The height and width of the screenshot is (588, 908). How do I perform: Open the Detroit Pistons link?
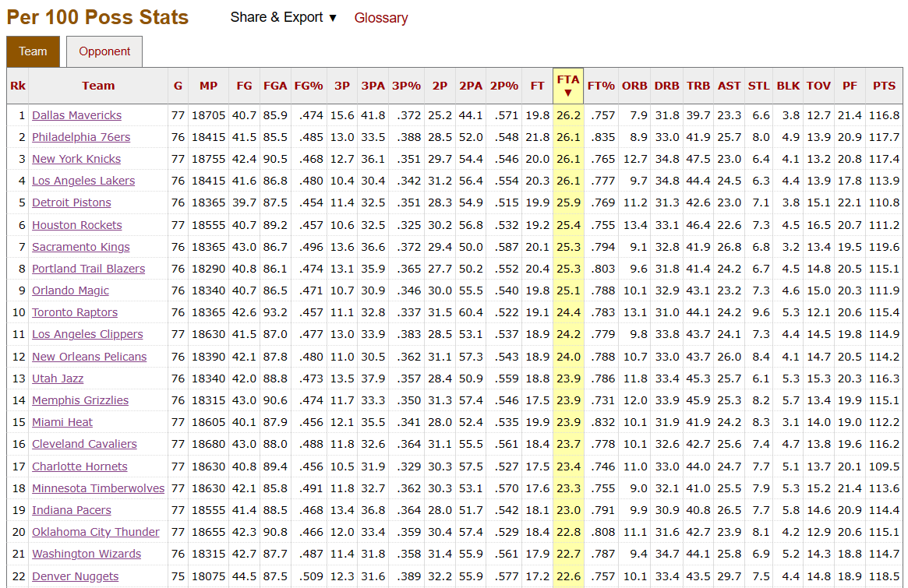point(71,202)
